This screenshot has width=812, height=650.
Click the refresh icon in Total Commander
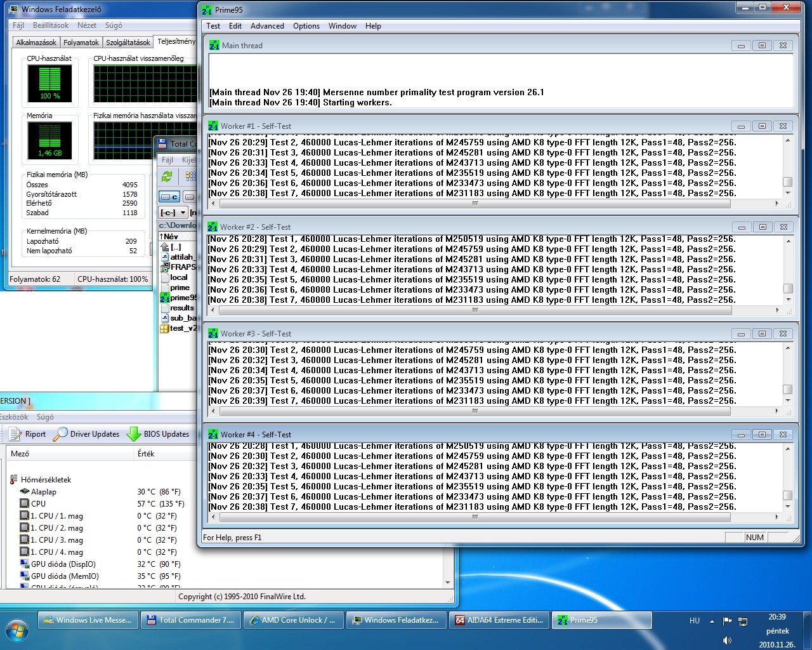[x=167, y=176]
